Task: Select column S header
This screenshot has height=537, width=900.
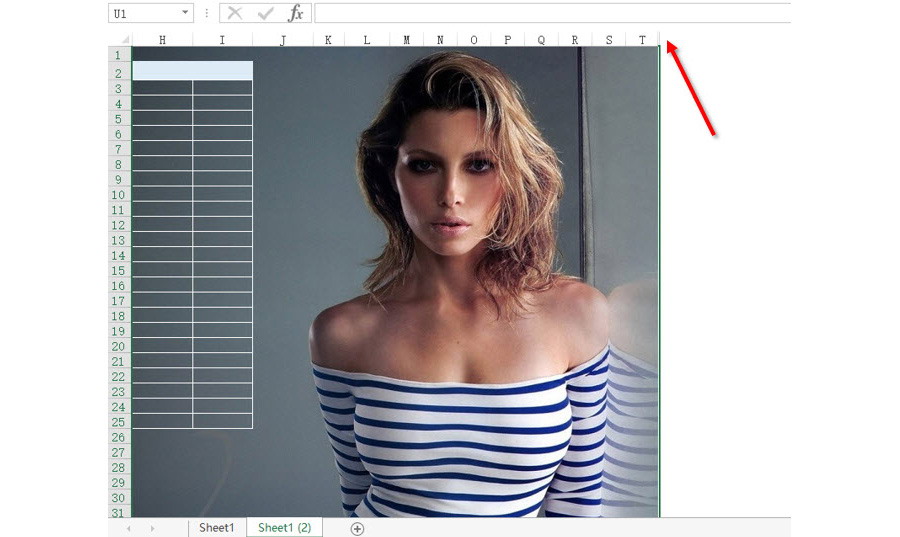Action: (x=609, y=40)
